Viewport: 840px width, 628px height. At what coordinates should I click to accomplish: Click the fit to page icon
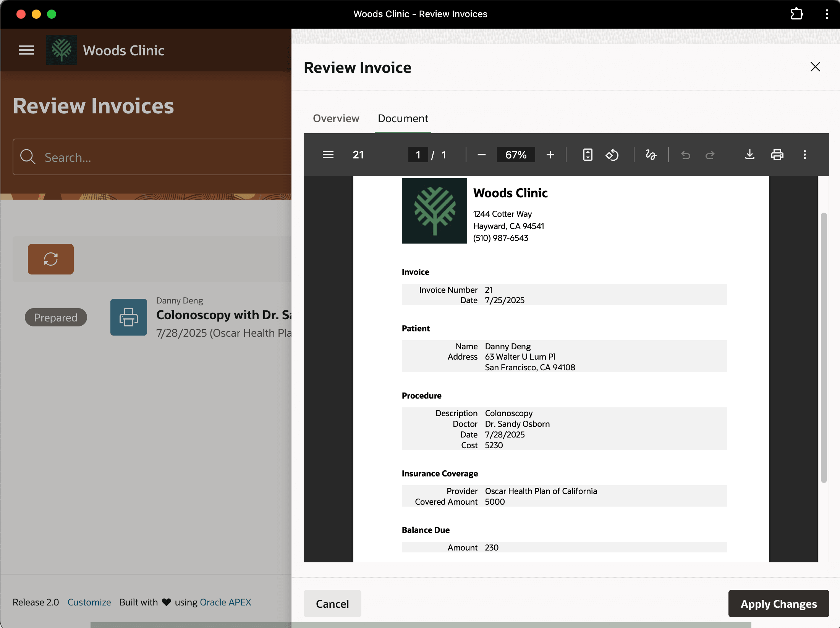coord(588,155)
